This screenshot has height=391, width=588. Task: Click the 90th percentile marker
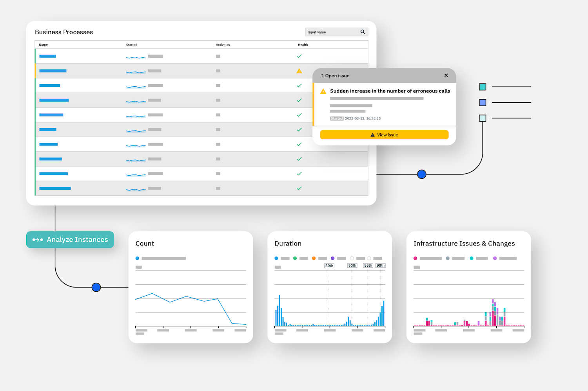coord(352,266)
